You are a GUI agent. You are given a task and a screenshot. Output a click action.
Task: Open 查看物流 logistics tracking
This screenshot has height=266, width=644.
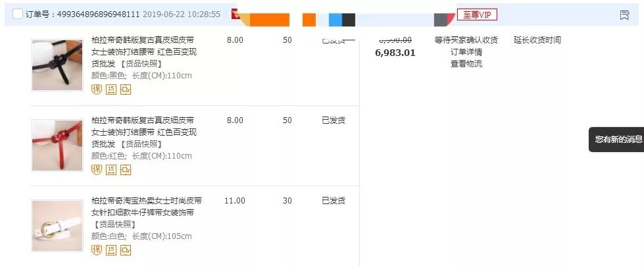466,64
